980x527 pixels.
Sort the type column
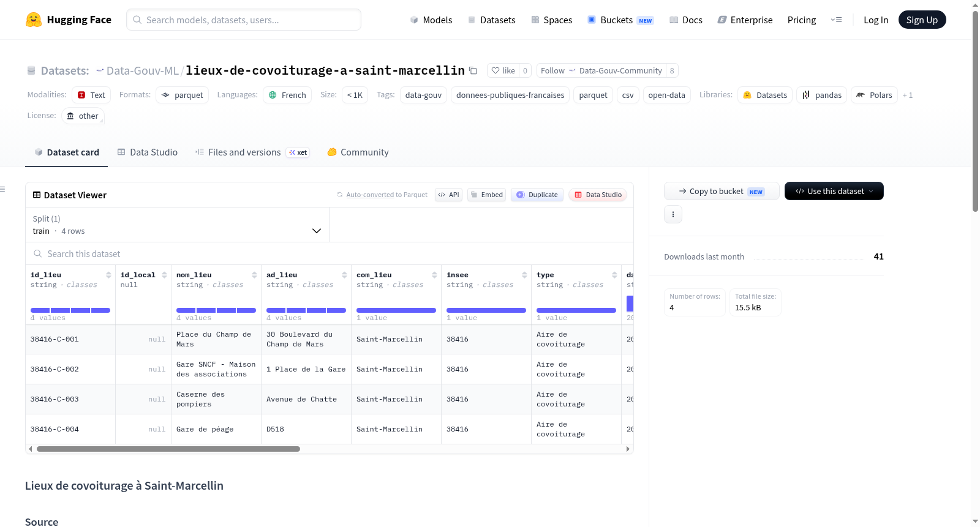tap(614, 275)
